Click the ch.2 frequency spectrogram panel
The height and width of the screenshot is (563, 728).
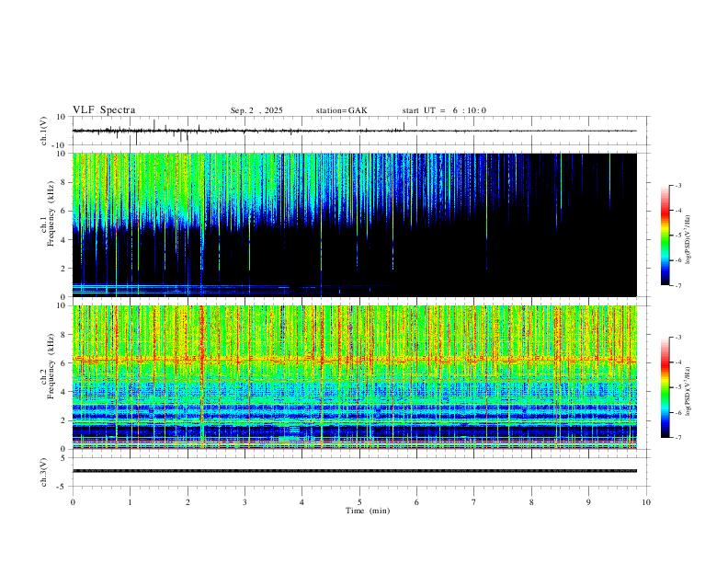(354, 377)
